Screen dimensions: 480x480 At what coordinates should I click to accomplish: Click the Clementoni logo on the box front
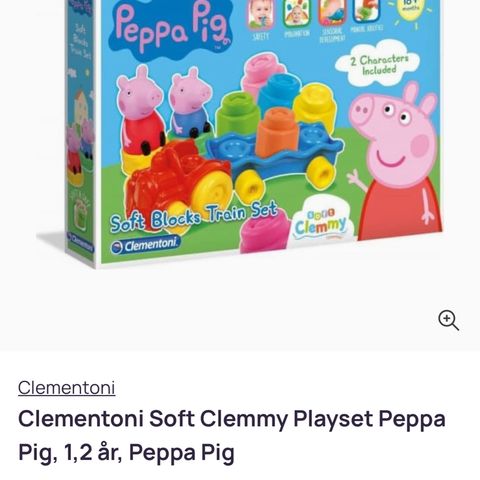coord(145,246)
